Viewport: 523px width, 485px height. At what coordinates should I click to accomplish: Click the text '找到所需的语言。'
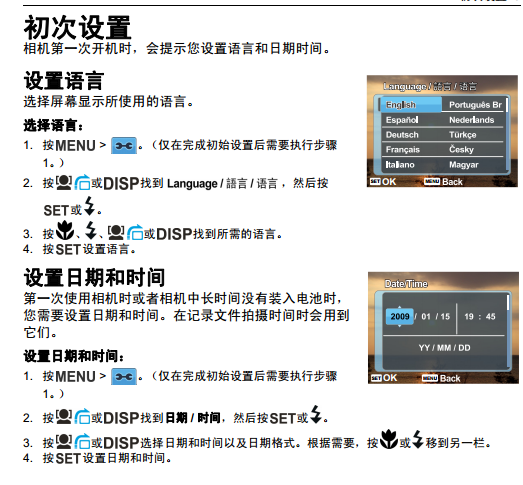pyautogui.click(x=237, y=234)
